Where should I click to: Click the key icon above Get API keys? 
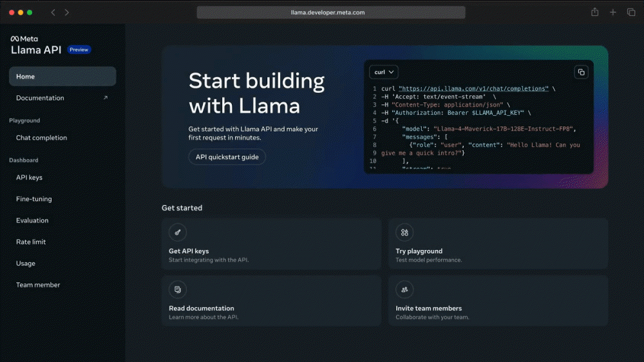point(178,233)
